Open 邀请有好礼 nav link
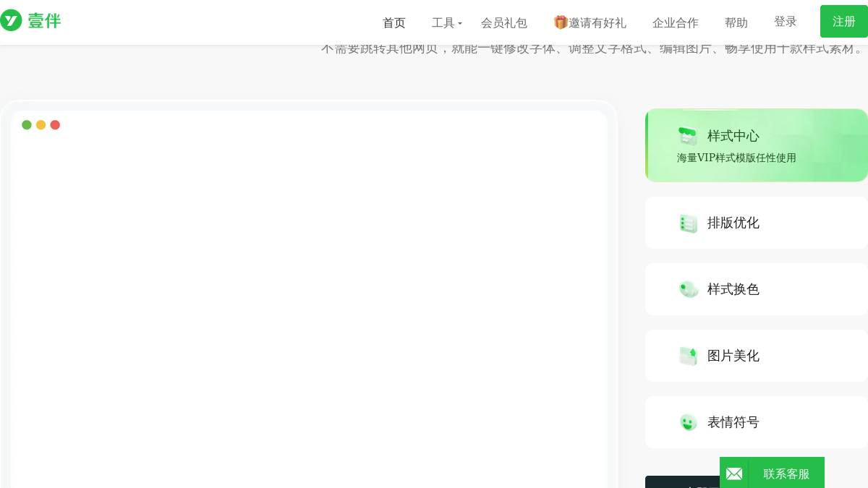This screenshot has width=868, height=488. tap(590, 22)
